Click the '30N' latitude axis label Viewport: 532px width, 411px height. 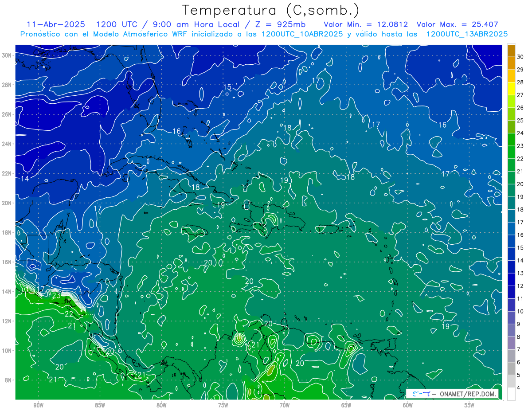pyautogui.click(x=8, y=55)
